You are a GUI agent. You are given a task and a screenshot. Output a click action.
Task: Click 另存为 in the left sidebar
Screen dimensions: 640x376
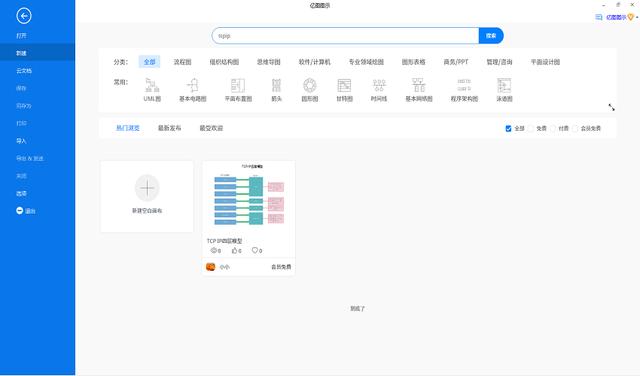tap(24, 106)
